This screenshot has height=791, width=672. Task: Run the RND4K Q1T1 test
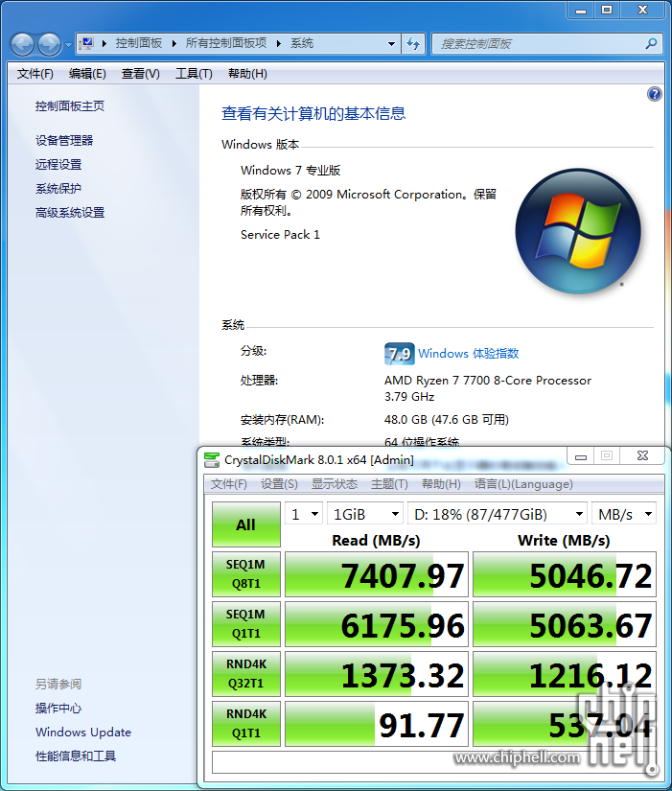click(246, 723)
